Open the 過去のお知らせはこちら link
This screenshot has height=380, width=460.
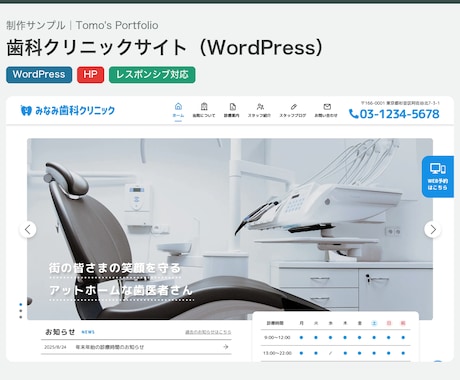tap(208, 332)
